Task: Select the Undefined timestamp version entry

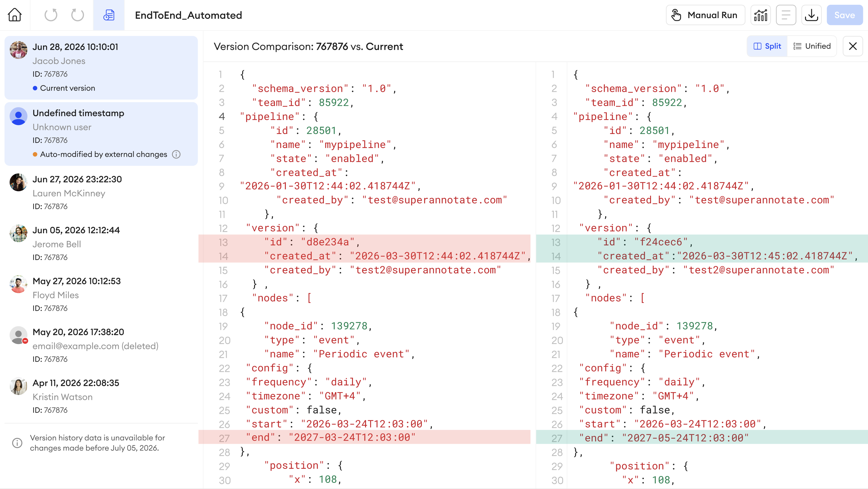Action: [x=101, y=134]
